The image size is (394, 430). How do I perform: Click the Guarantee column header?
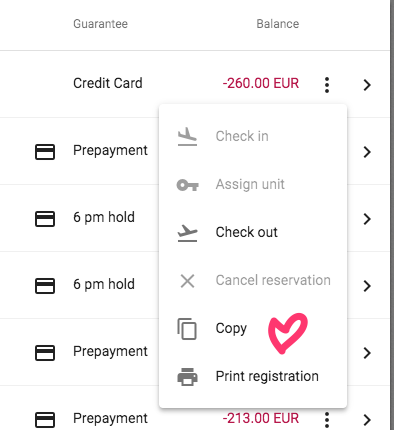click(100, 24)
